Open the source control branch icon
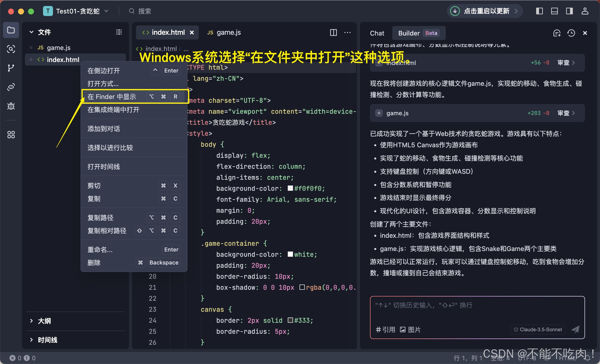Screen dimensions: 600x364 [x=11, y=68]
